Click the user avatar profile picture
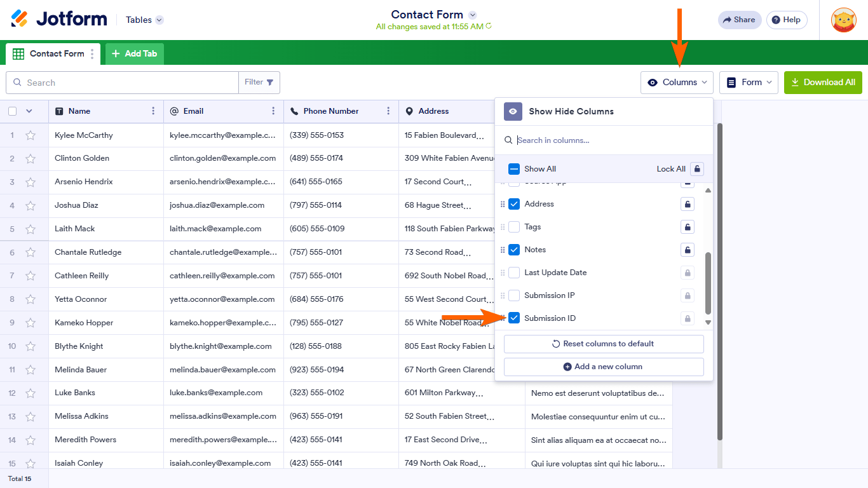 click(x=843, y=20)
